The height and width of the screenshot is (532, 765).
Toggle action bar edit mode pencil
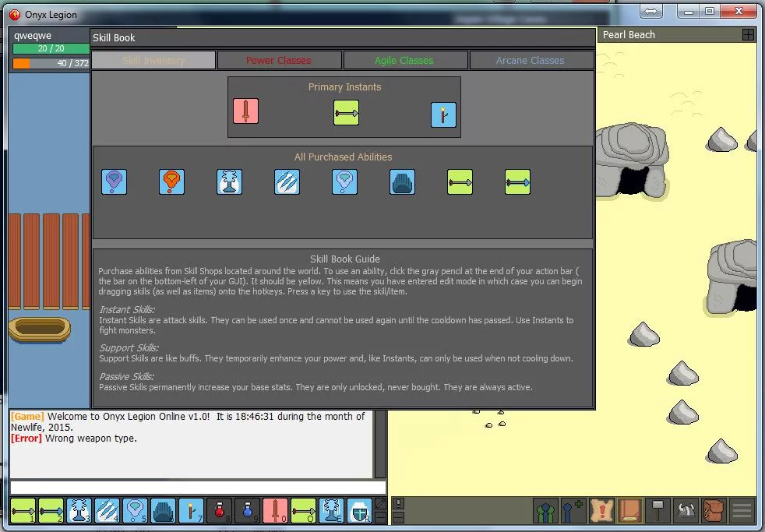[380, 504]
